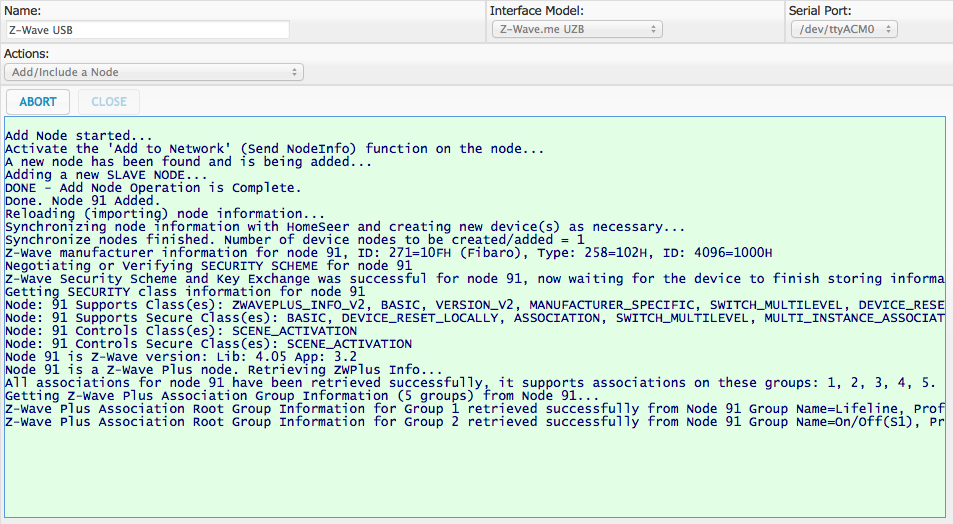Select line 'Node 91 is a Z-Wave Plus node'
Screen dimensions: 953x524
(x=224, y=370)
